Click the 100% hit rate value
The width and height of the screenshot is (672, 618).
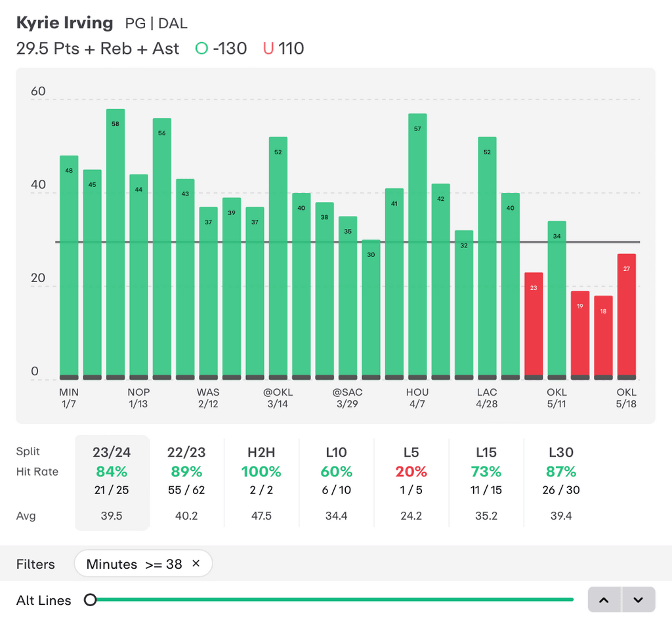(261, 472)
